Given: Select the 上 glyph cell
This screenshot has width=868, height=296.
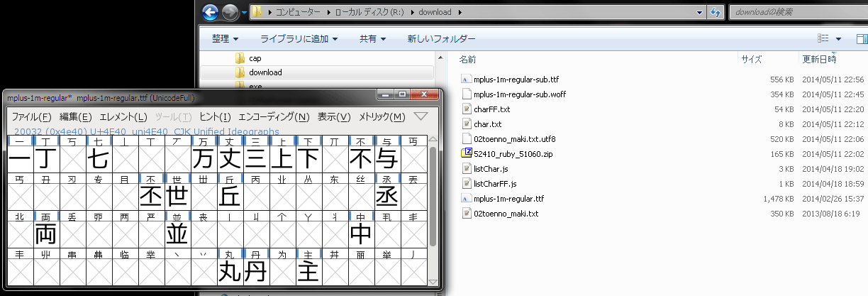Looking at the screenshot, I should [282, 158].
